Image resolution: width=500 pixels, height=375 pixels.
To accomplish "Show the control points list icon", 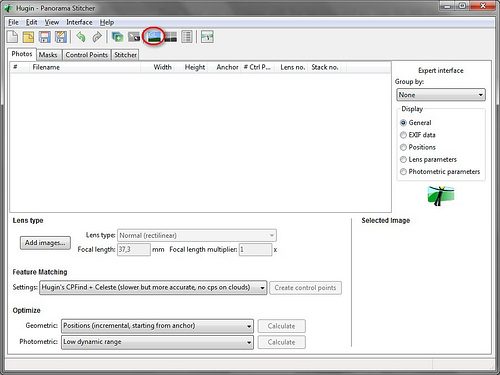I will (187, 37).
